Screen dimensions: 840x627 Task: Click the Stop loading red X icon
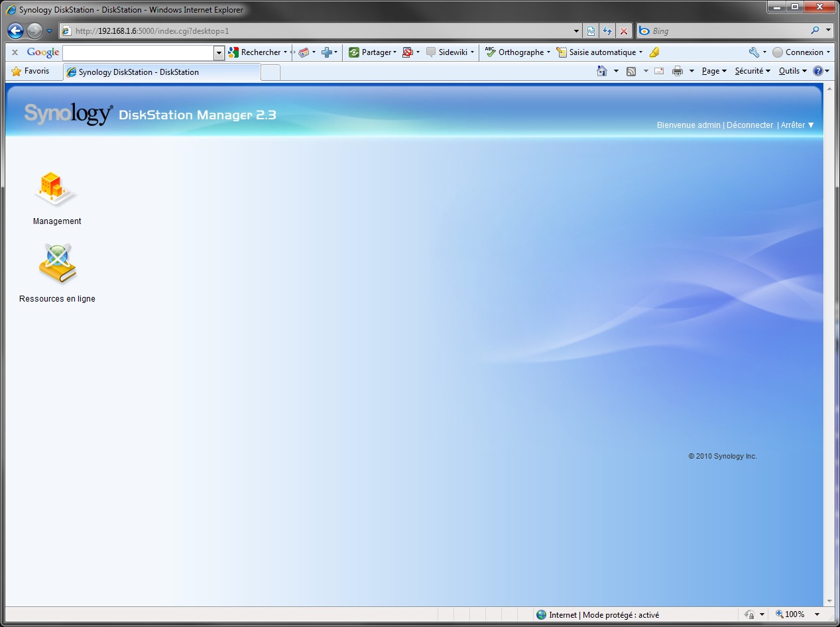click(x=624, y=30)
